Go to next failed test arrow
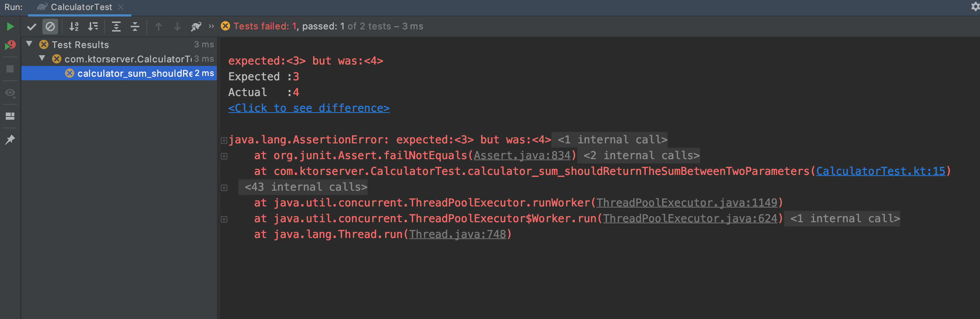980x319 pixels. click(x=177, y=27)
